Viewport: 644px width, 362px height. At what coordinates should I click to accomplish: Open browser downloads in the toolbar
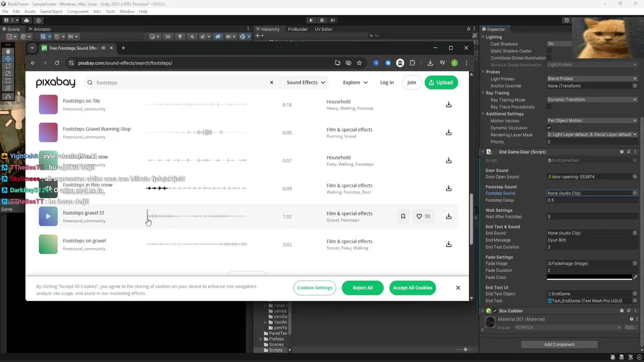click(x=430, y=63)
